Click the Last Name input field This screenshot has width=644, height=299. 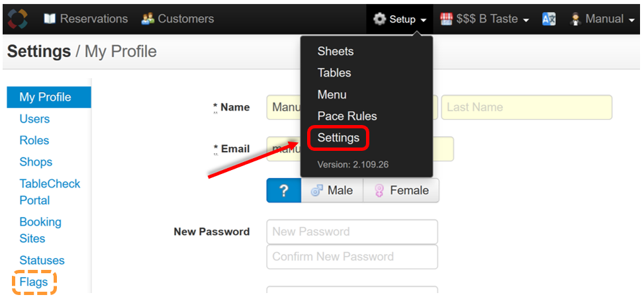[x=527, y=108]
